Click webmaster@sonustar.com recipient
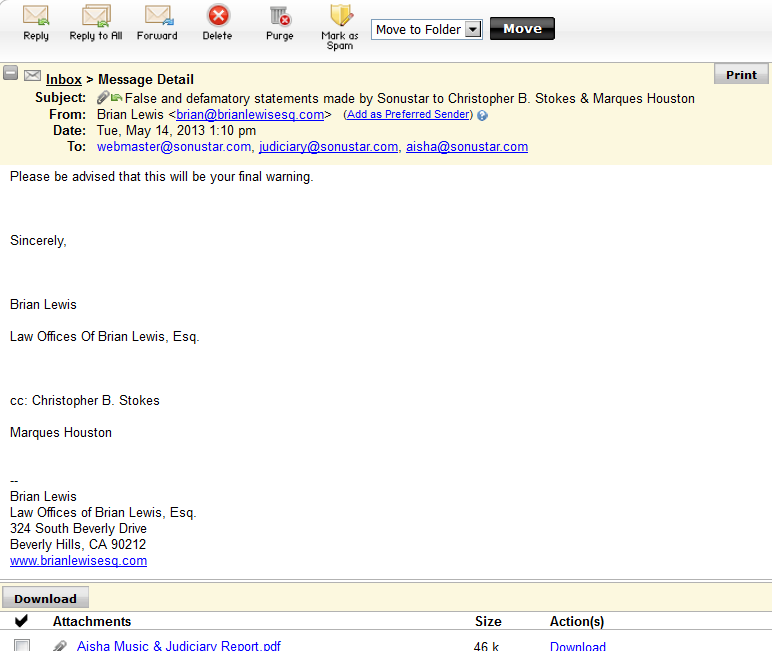772x652 pixels. [x=174, y=147]
